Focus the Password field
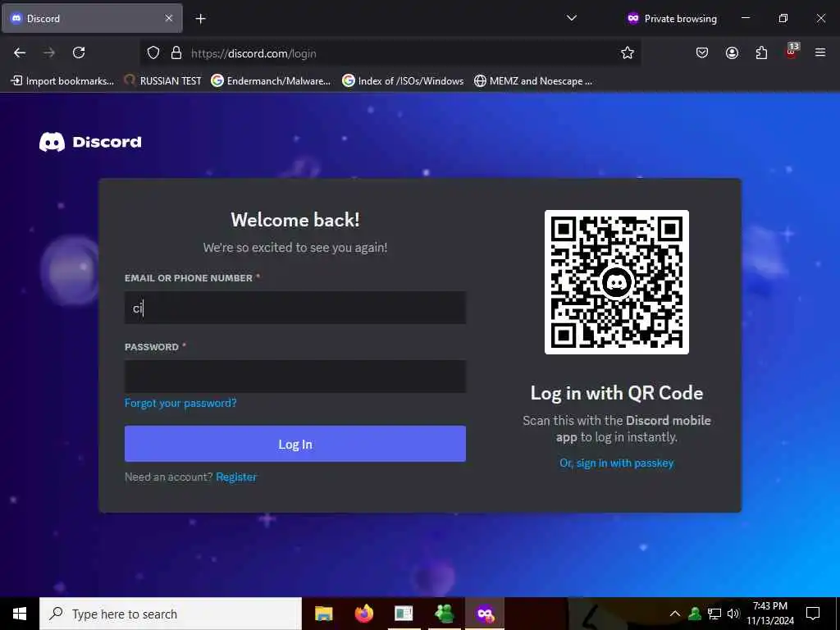The width and height of the screenshot is (840, 630). 295,376
